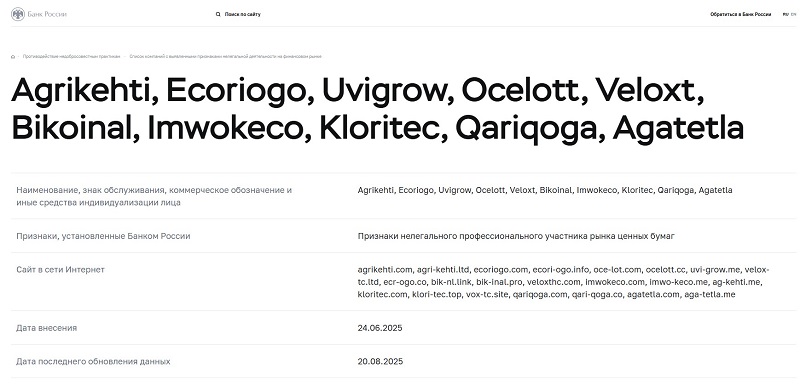This screenshot has height=385, width=800.
Task: Click the Bank of Russia eagle emblem
Action: pyautogui.click(x=18, y=14)
